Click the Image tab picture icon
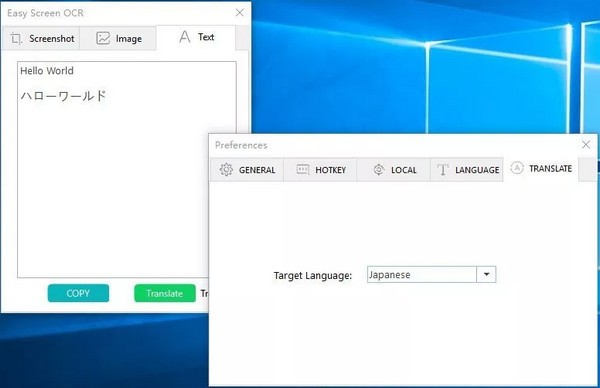 103,38
